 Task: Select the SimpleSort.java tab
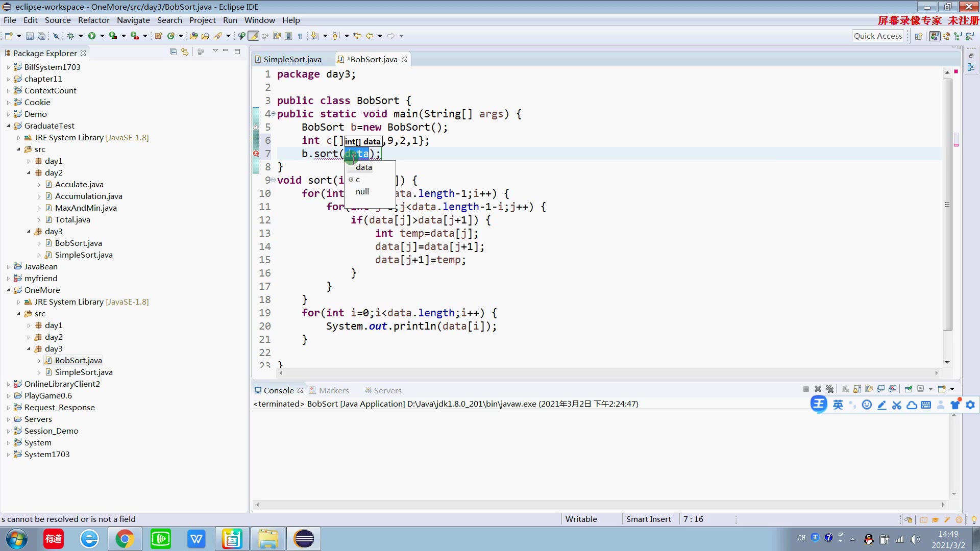[293, 59]
